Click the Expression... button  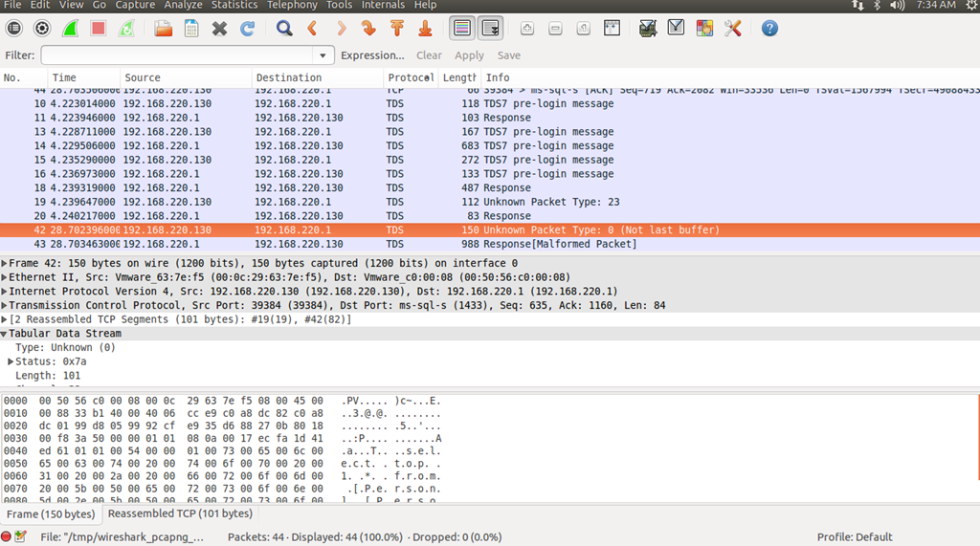tap(372, 55)
